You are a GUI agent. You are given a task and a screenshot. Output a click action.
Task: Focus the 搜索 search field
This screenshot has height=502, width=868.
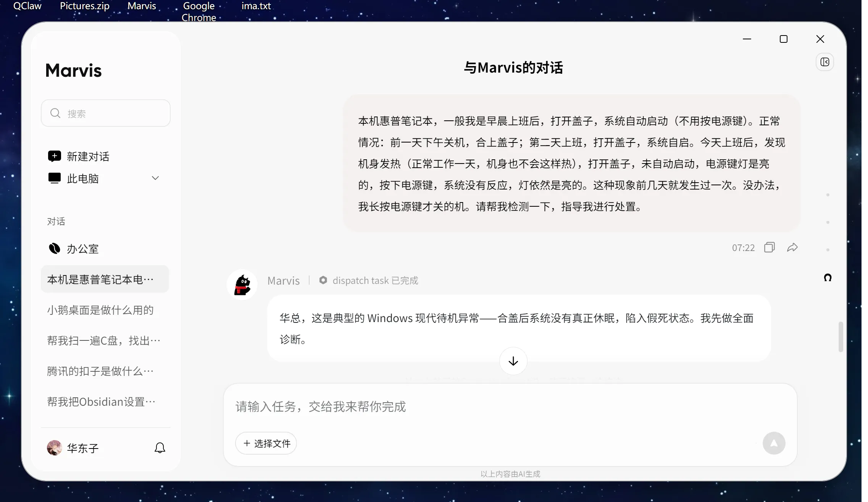click(106, 113)
